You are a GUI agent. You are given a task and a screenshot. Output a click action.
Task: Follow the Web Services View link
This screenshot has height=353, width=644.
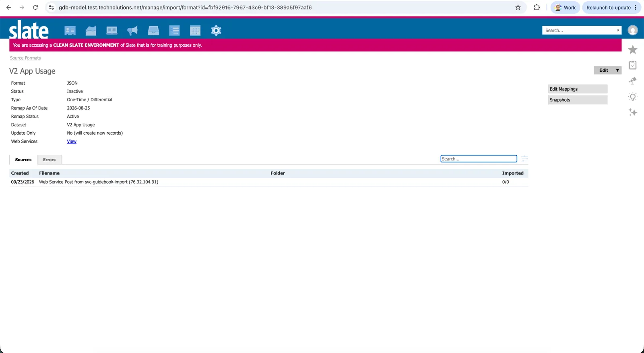(72, 142)
